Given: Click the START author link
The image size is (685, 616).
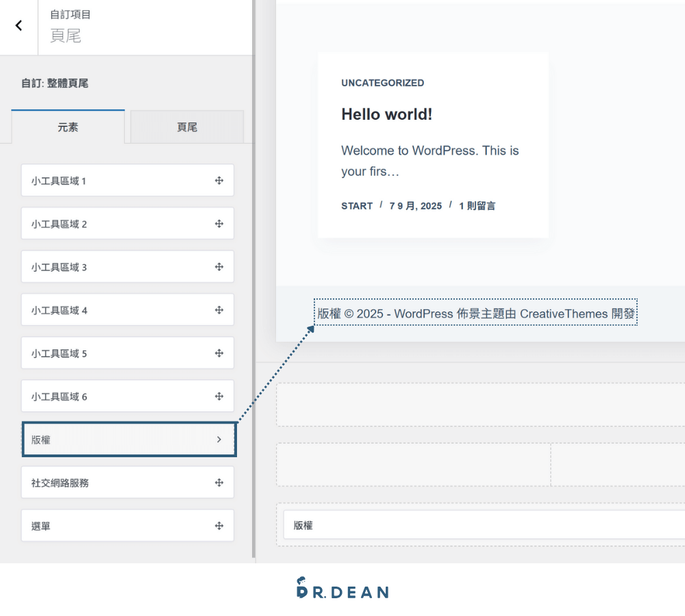Looking at the screenshot, I should coord(357,206).
